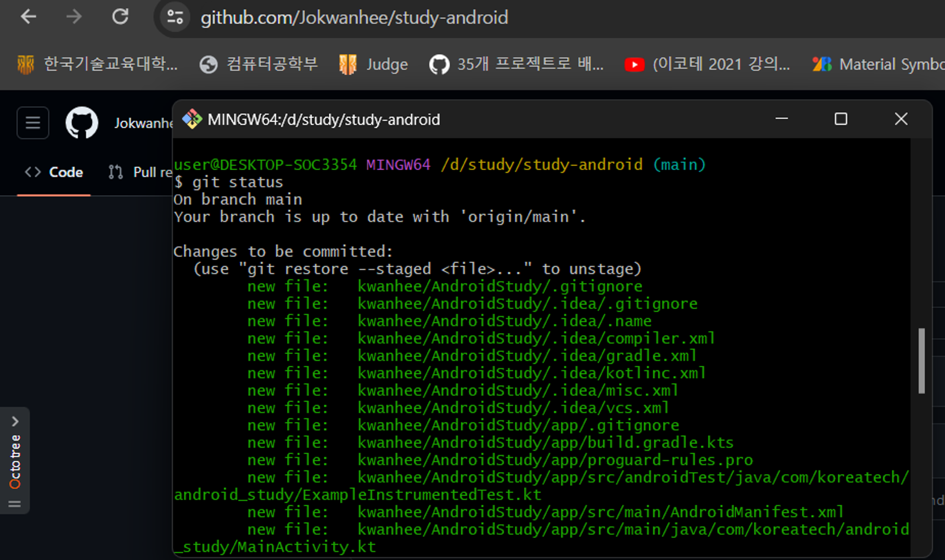
Task: Click the app/proguard-rules.pro file line
Action: (x=500, y=460)
